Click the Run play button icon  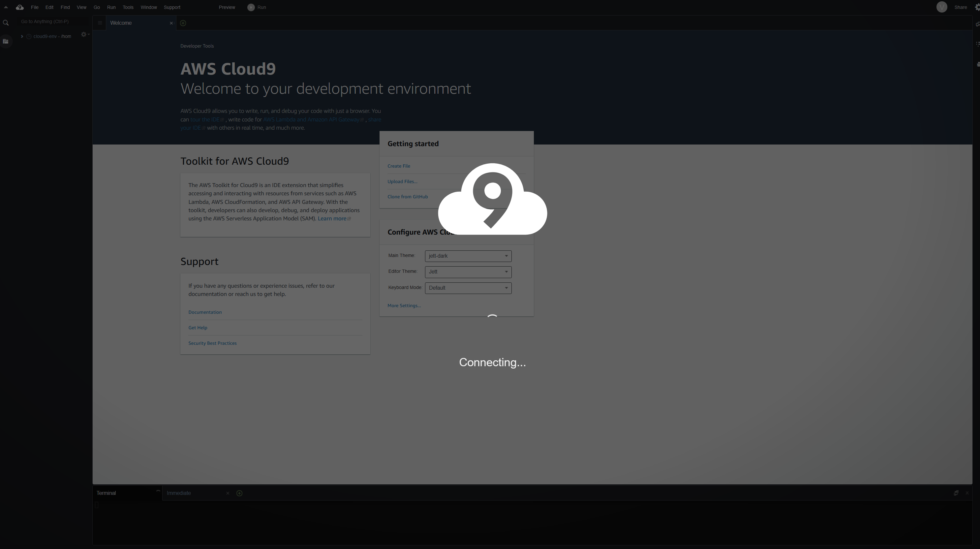tap(251, 7)
